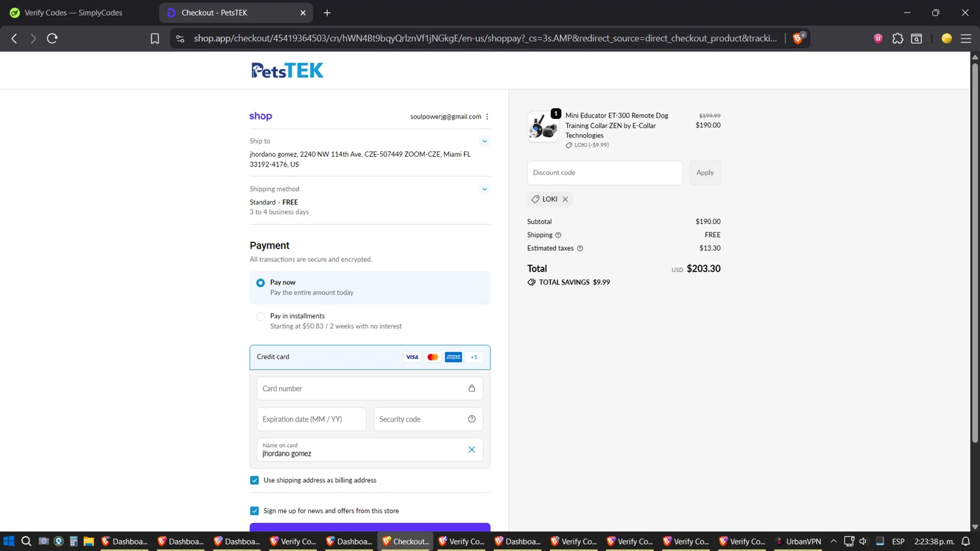Open the security code help icon
This screenshot has height=551, width=980.
472,419
